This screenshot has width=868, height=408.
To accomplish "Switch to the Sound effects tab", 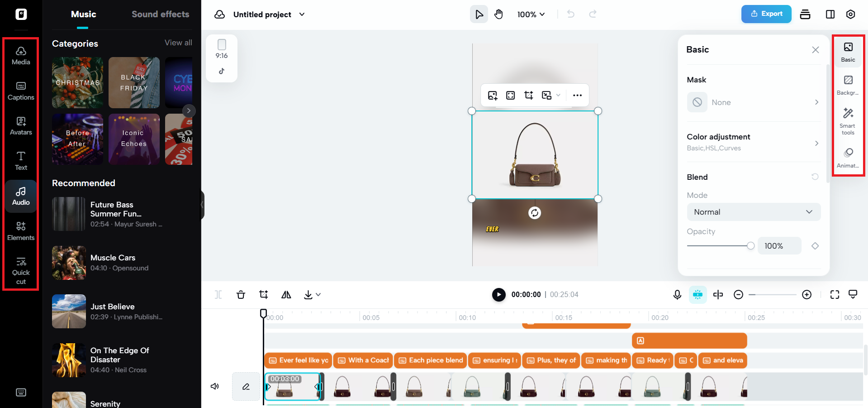I will click(160, 14).
